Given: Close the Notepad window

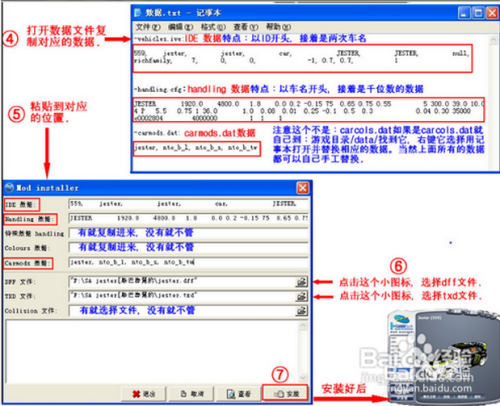Looking at the screenshot, I should pyautogui.click(x=492, y=13).
